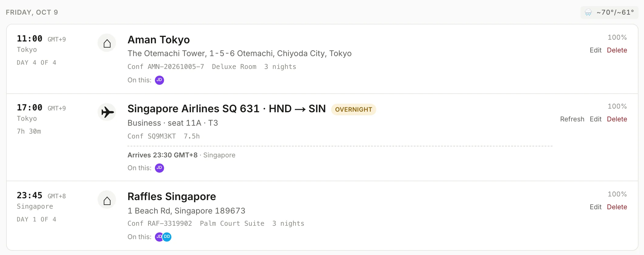The width and height of the screenshot is (644, 255).
Task: Open the weather forecast ~70°/~61° badge
Action: [x=609, y=13]
